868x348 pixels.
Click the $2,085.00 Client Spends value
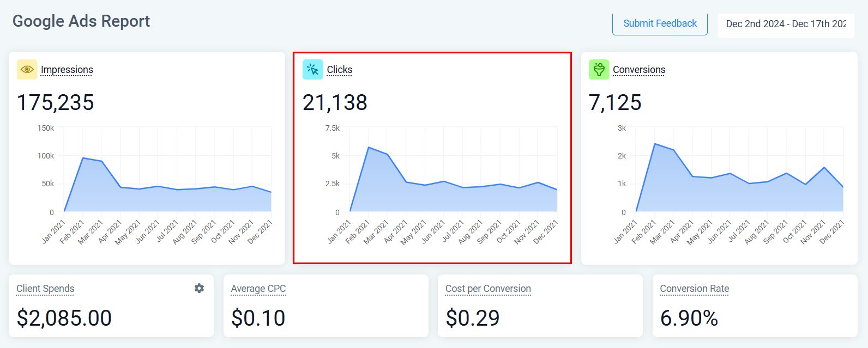(64, 318)
